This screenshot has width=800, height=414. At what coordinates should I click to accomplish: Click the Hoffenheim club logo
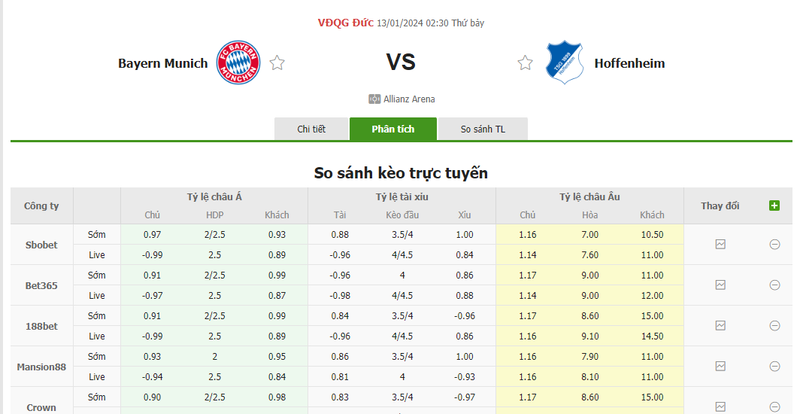coord(563,63)
